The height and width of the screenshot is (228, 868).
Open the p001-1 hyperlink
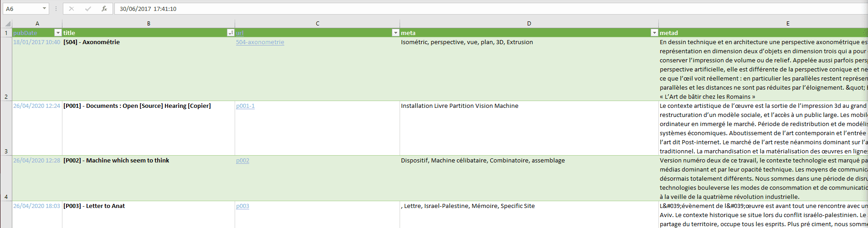pos(245,106)
